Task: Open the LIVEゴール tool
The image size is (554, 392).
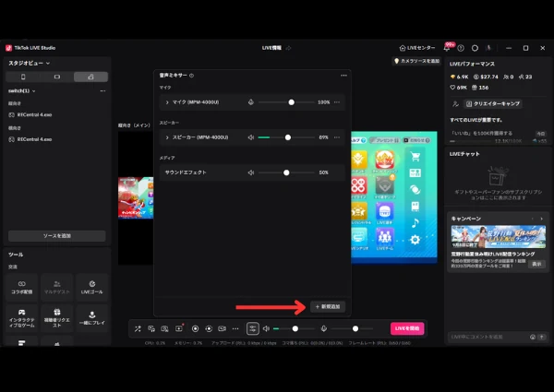Action: (x=91, y=288)
